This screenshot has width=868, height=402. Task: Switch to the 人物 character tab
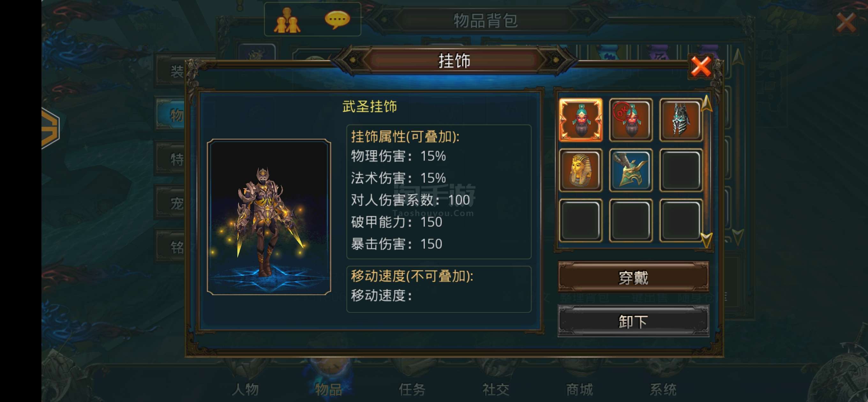click(x=245, y=389)
